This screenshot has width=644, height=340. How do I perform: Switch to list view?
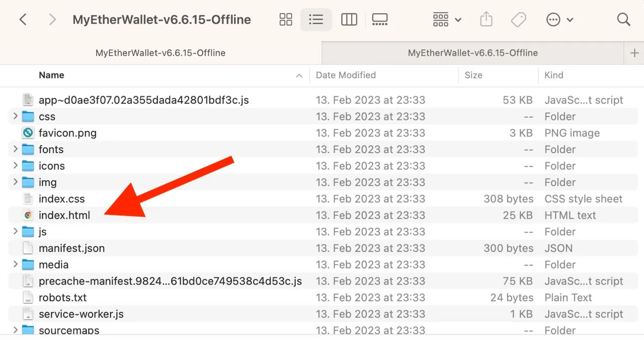tap(316, 20)
